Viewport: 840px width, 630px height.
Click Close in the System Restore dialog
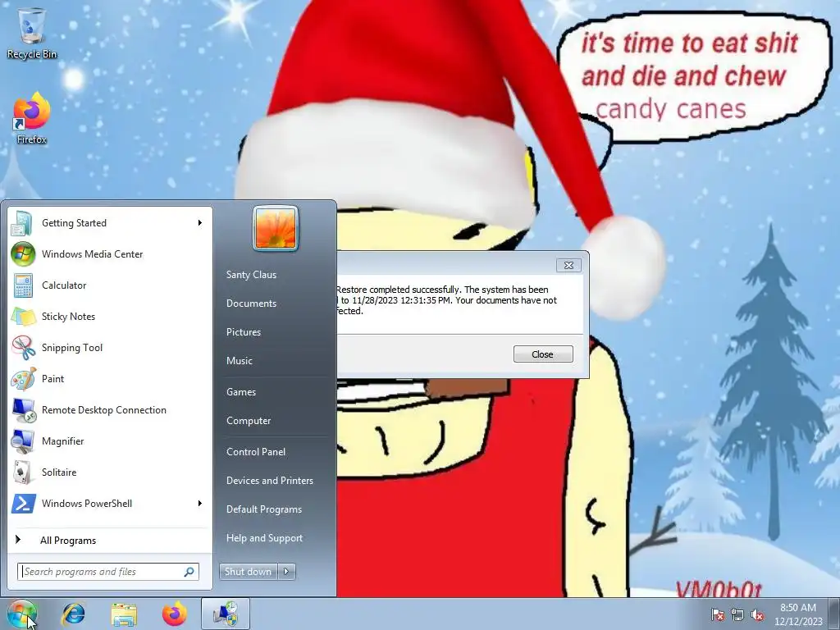pos(543,354)
